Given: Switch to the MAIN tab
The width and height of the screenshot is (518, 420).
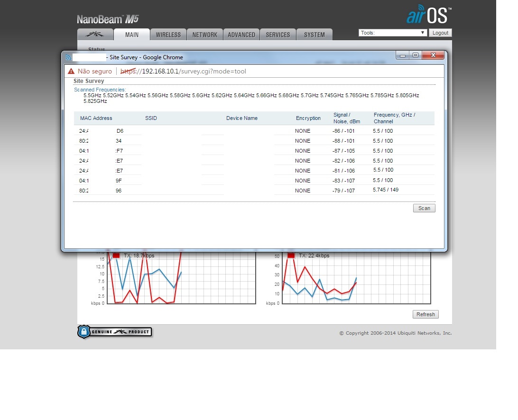Looking at the screenshot, I should (x=132, y=35).
